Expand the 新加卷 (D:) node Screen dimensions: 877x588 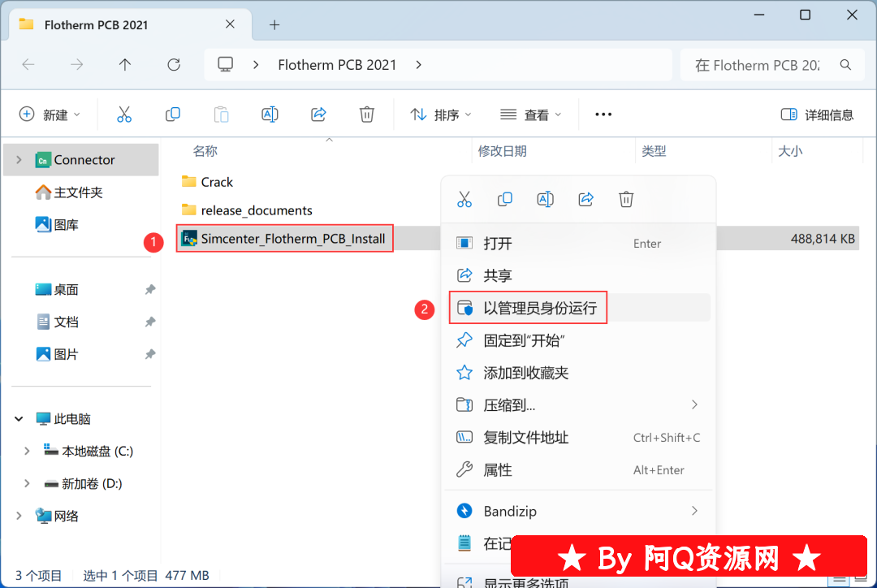coord(27,483)
